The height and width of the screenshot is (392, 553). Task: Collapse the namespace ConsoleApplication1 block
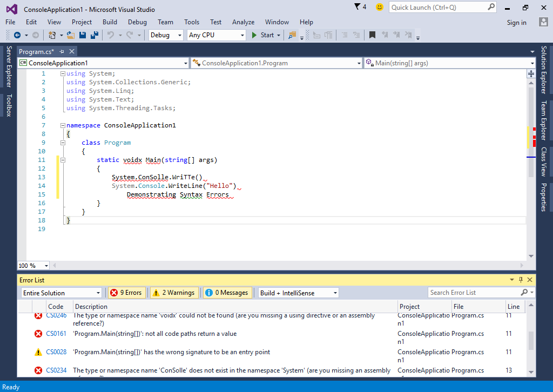[x=63, y=125]
